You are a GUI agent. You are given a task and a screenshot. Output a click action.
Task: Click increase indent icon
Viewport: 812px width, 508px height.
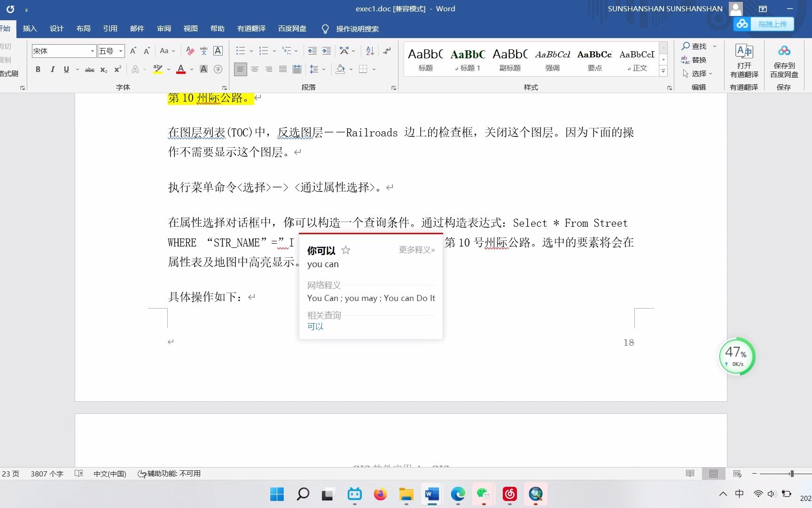pyautogui.click(x=326, y=51)
